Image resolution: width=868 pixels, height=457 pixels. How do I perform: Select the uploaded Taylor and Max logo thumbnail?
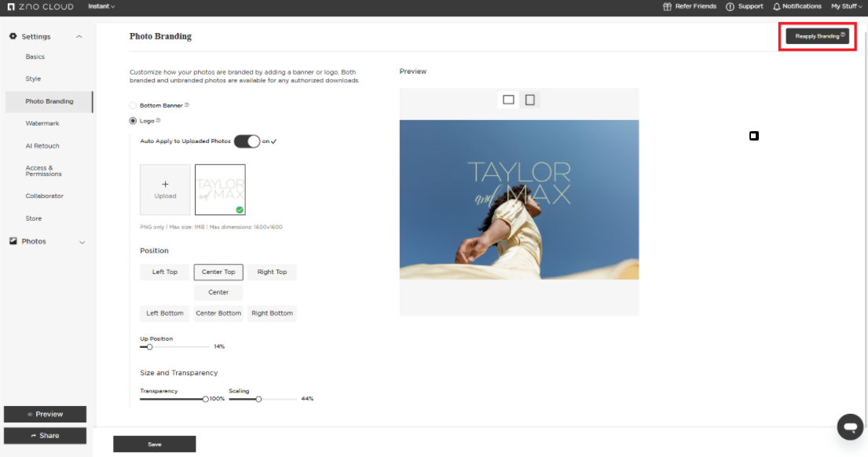point(220,189)
